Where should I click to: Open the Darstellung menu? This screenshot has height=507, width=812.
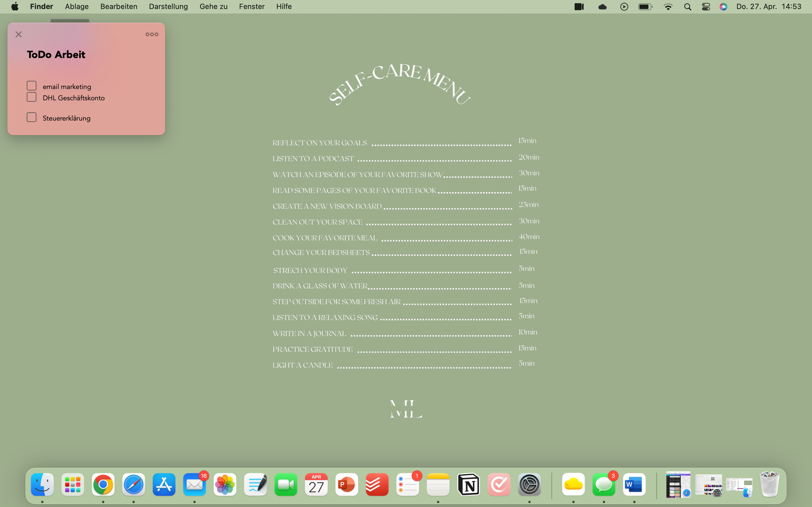pyautogui.click(x=168, y=7)
